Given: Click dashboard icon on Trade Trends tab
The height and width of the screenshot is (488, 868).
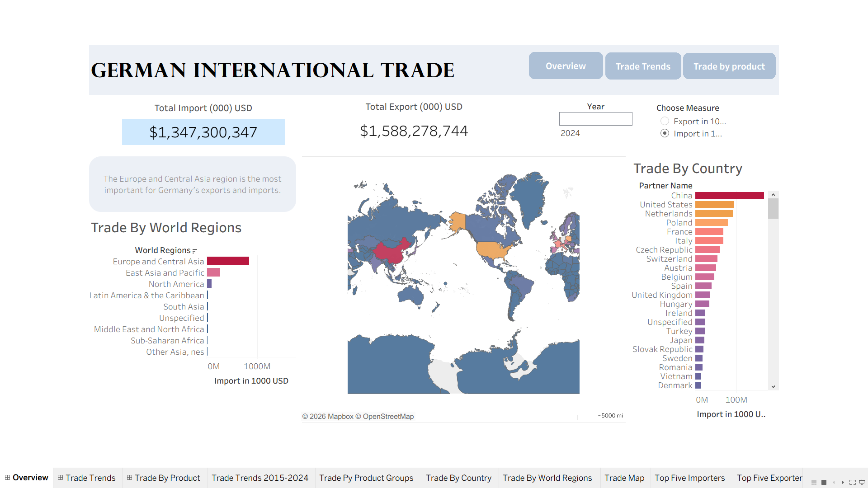Looking at the screenshot, I should point(60,478).
